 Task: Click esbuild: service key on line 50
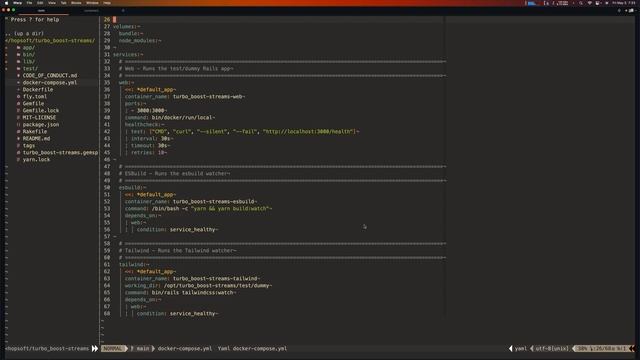point(132,187)
